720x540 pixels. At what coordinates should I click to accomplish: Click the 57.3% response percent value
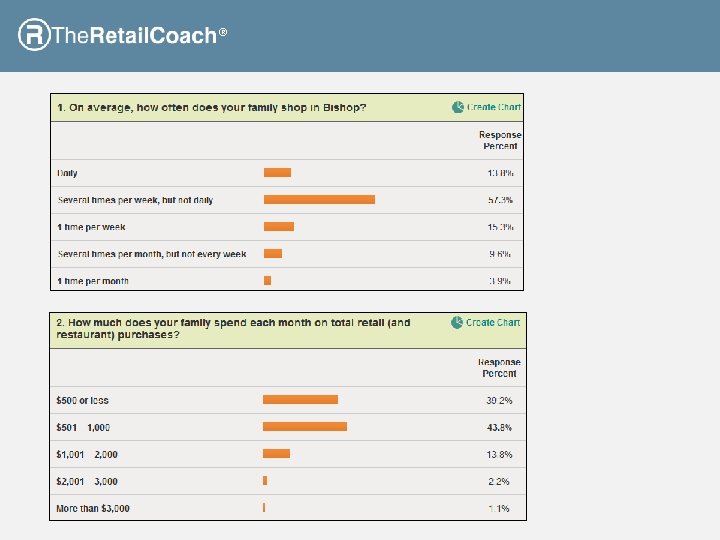coord(501,200)
